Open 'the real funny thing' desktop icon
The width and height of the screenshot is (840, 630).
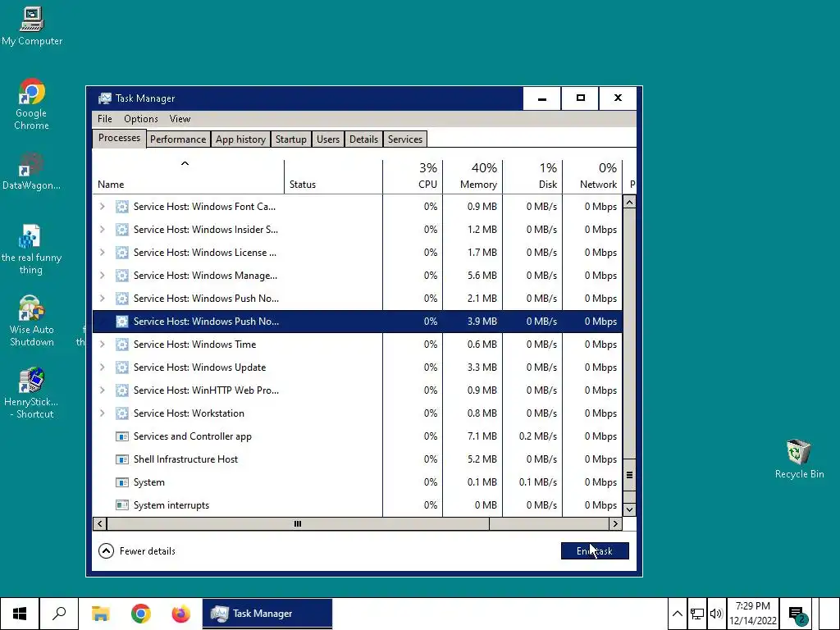coord(31,249)
